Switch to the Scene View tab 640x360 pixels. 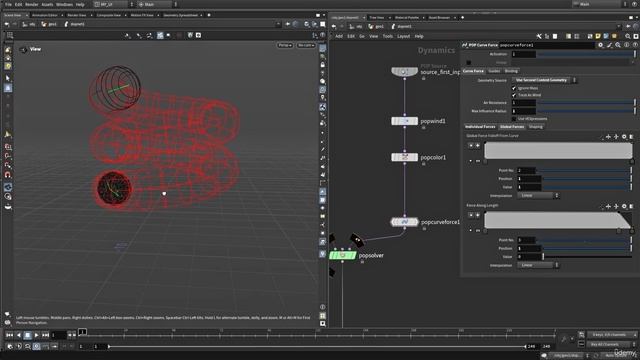[12, 15]
